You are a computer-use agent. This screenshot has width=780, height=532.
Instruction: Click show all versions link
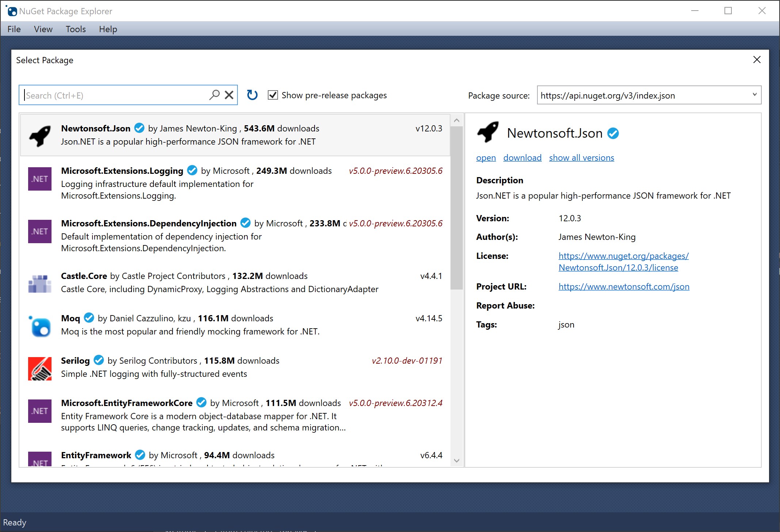click(x=581, y=158)
